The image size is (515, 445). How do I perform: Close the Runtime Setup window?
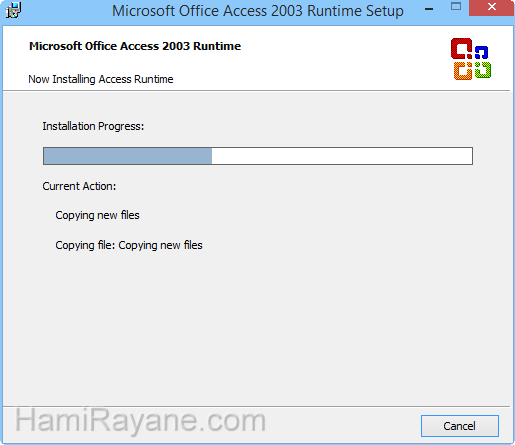click(x=492, y=8)
